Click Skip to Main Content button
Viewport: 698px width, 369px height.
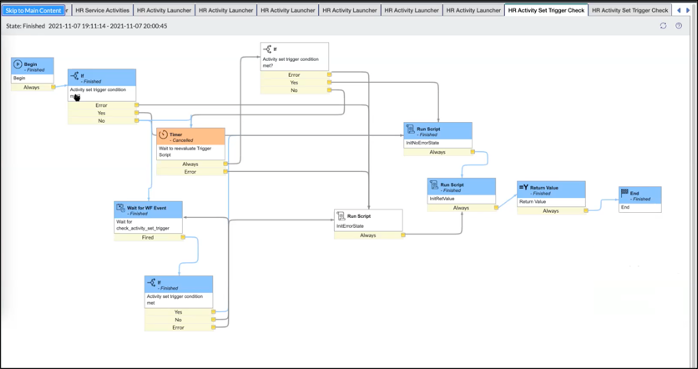33,10
